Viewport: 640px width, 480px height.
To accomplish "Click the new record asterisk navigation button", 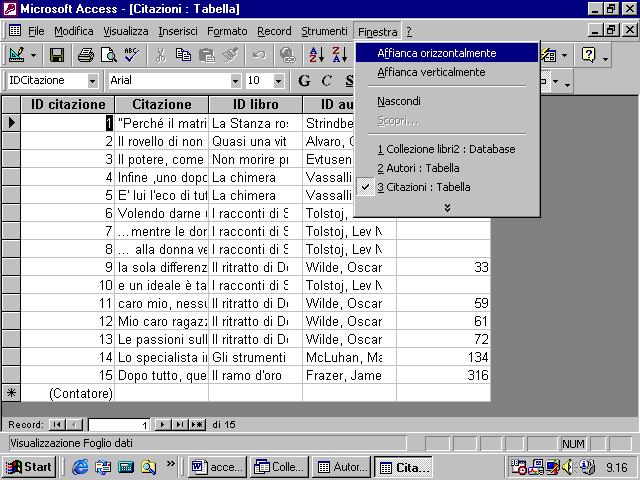I will click(197, 425).
